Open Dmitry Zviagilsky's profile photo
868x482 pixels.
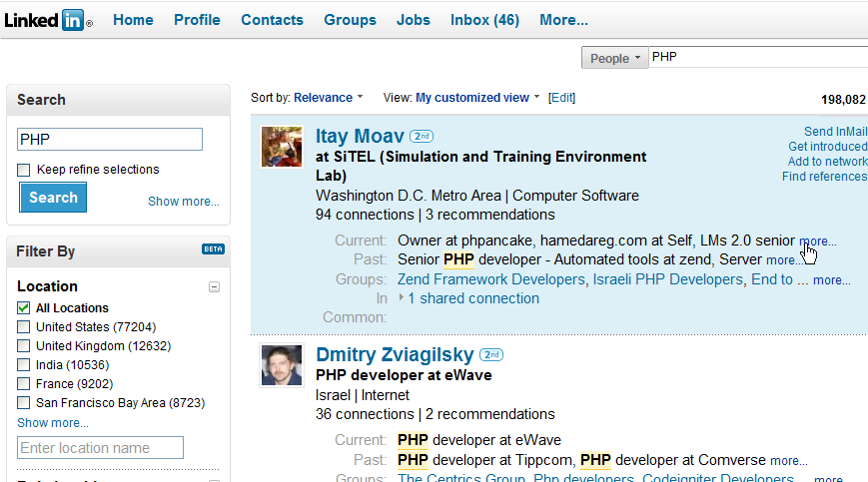point(282,365)
